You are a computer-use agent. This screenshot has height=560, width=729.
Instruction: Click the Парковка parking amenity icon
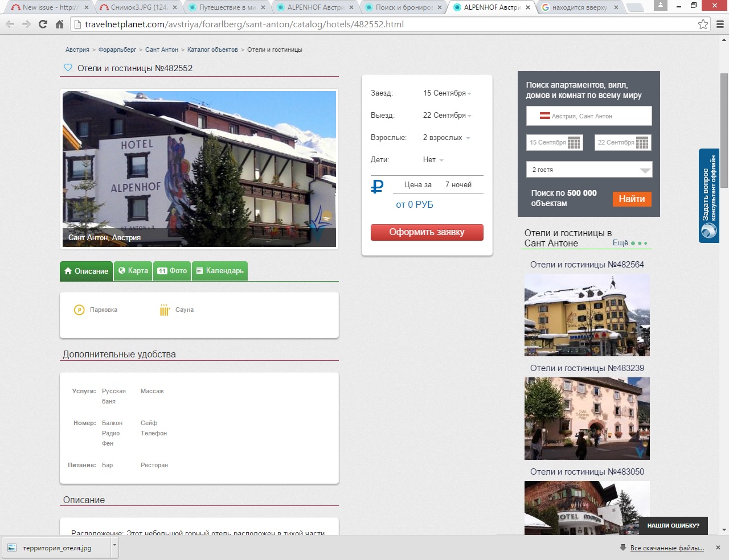pyautogui.click(x=79, y=310)
